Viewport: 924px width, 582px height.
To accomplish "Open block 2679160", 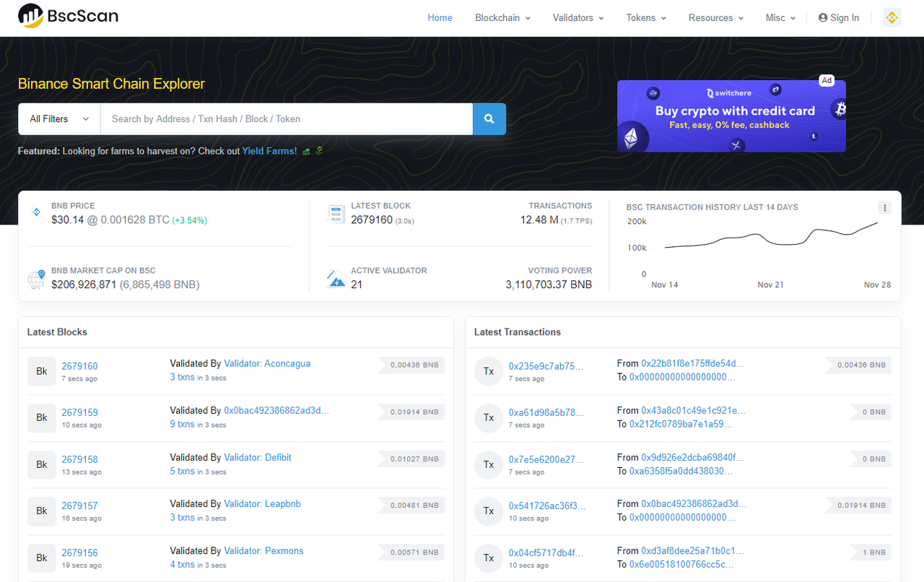I will coord(79,366).
